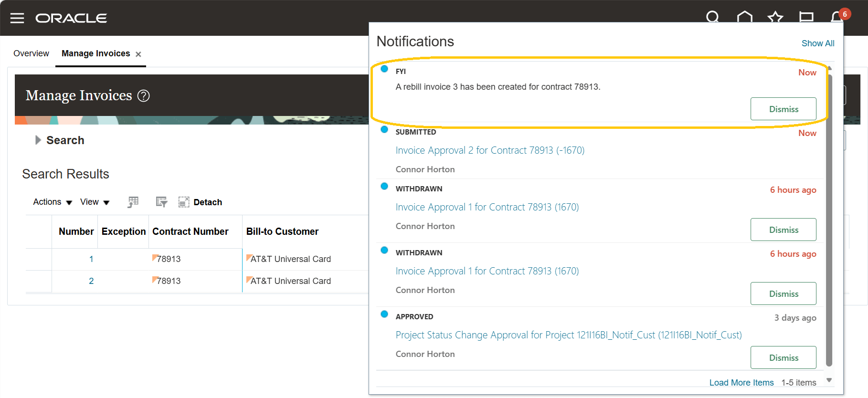Sort by Exception column header
This screenshot has width=868, height=398.
click(124, 231)
